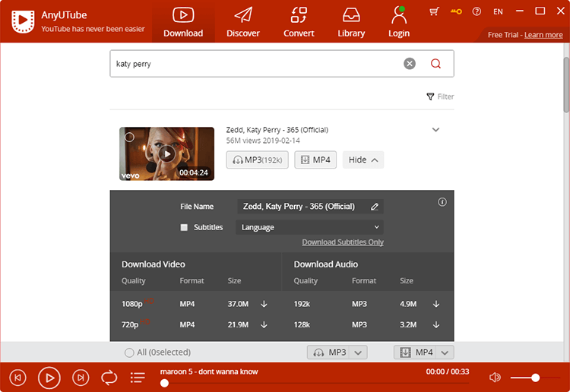The height and width of the screenshot is (392, 570).
Task: Play the current track in player bar
Action: 49,378
